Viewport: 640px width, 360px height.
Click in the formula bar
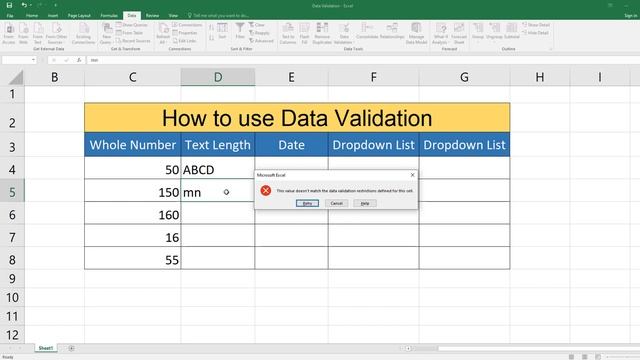(363, 60)
